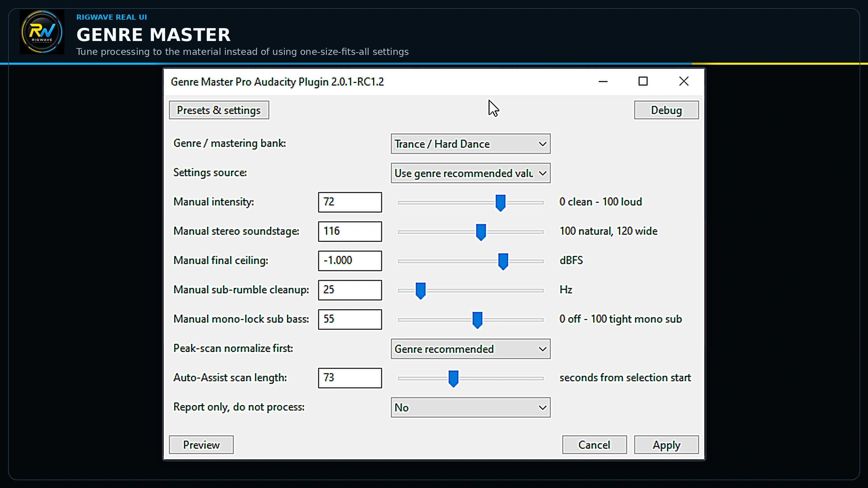
Task: Click the Manual final ceiling slider handle
Action: [x=503, y=261]
